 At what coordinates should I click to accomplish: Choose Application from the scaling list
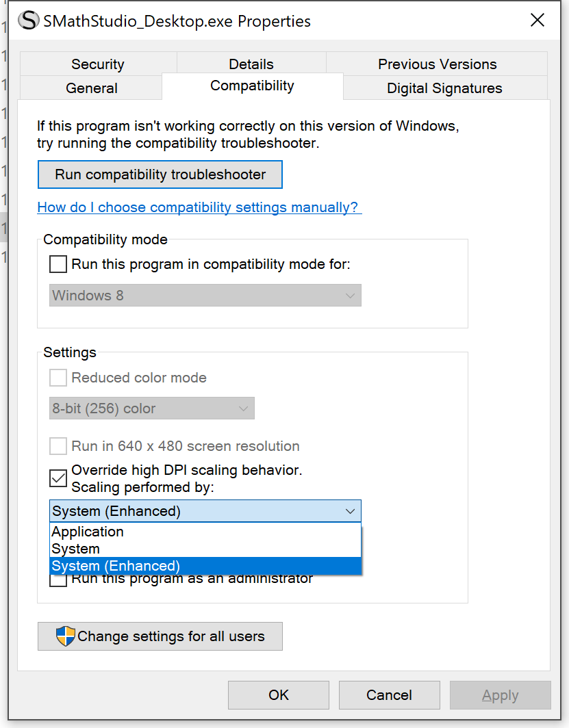(x=88, y=532)
